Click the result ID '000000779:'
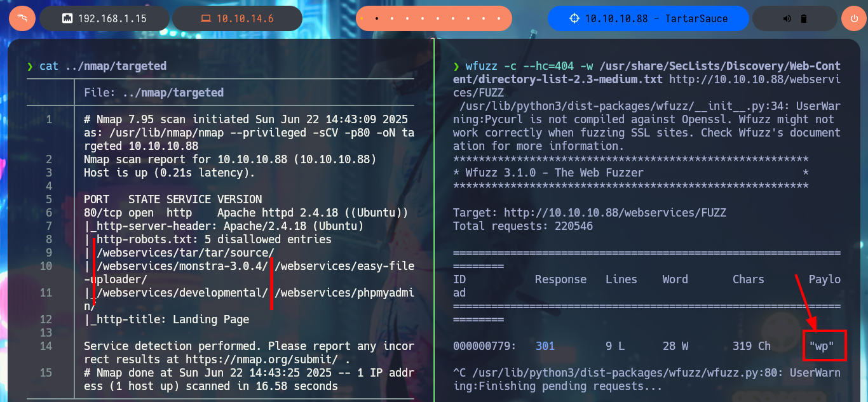868x402 pixels. point(485,346)
